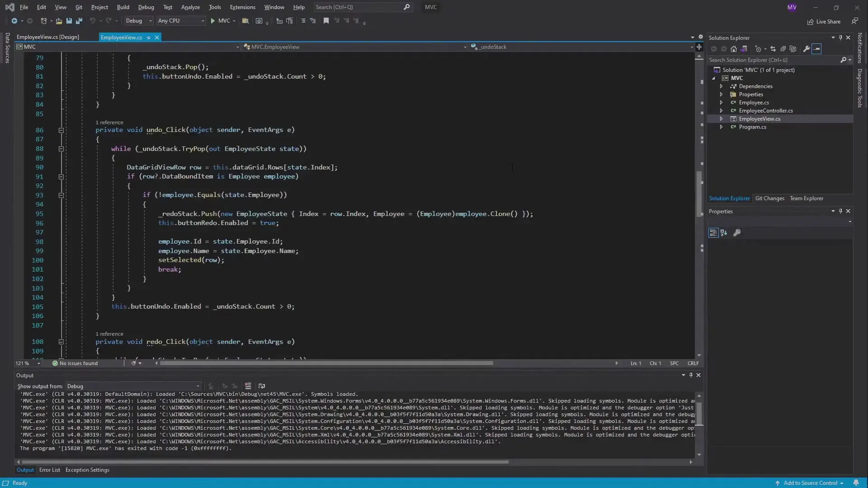
Task: Click the feedback icon next to Live Share
Action: (x=855, y=21)
